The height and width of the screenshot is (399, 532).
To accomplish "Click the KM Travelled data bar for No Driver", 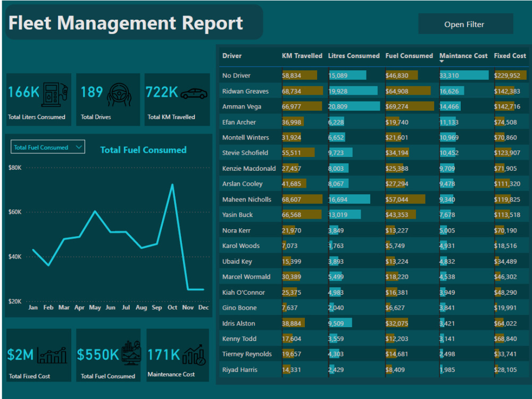I will pos(301,75).
